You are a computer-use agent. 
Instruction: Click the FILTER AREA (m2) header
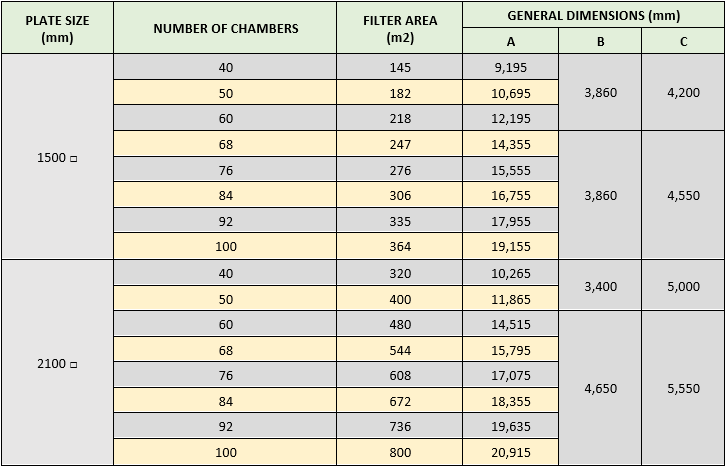point(399,28)
